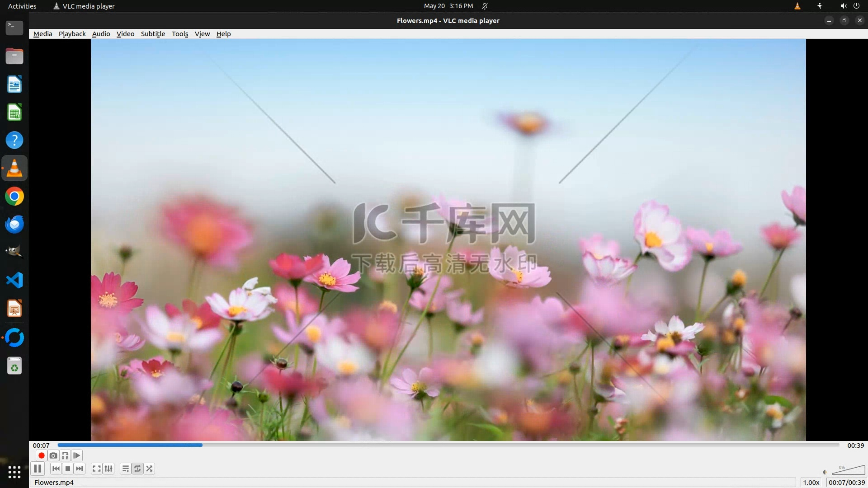The height and width of the screenshot is (488, 868).
Task: Toggle the playlist view
Action: pos(125,469)
